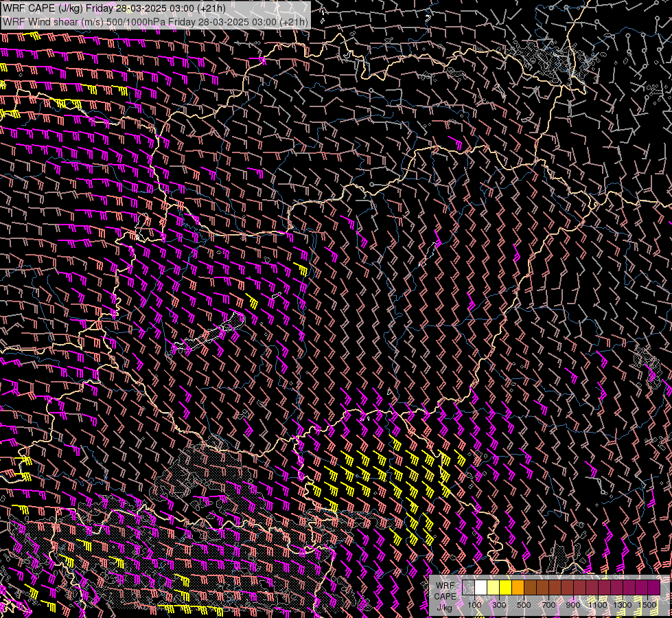Click legend label '1100'
This screenshot has height=618, width=672.
click(597, 605)
